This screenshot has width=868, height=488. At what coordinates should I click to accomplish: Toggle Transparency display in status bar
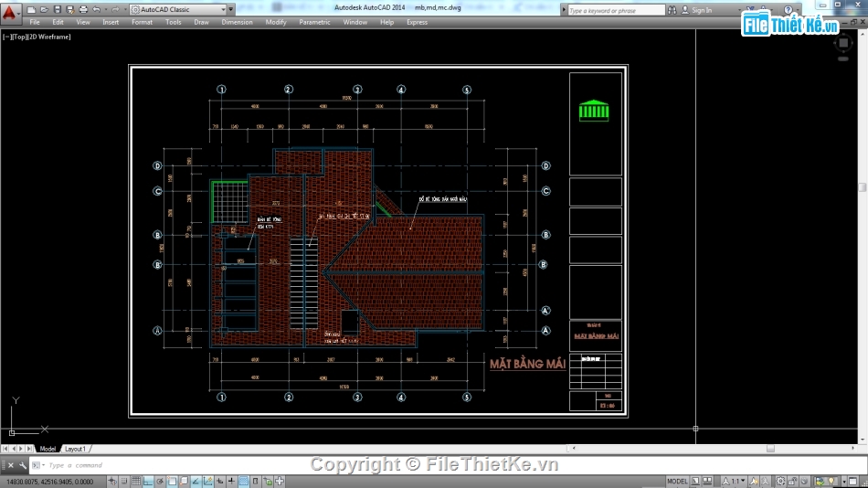pyautogui.click(x=244, y=482)
